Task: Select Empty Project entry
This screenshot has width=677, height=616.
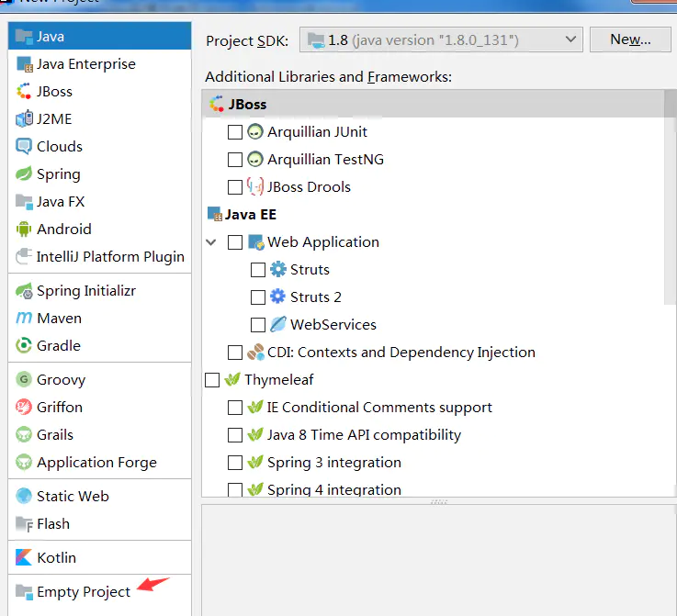Action: coord(99,591)
